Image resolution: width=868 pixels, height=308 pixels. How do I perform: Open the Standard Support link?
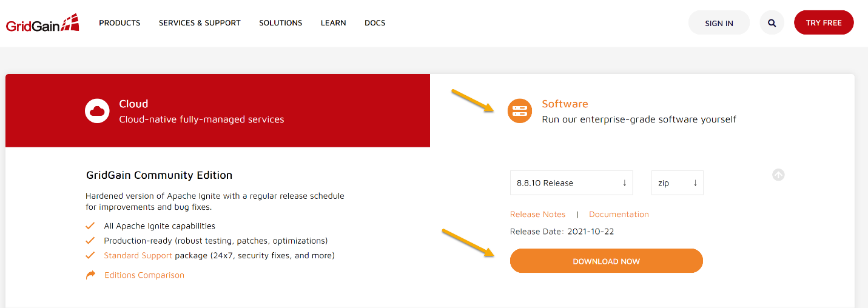click(x=138, y=255)
